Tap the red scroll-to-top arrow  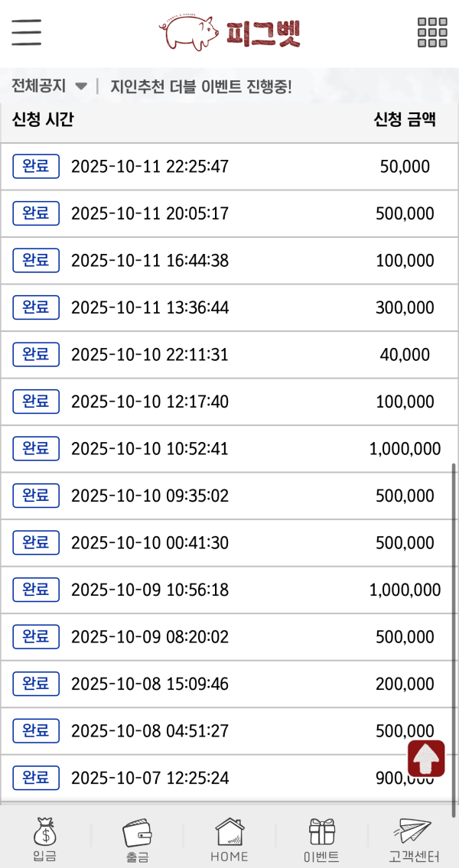pos(426,759)
